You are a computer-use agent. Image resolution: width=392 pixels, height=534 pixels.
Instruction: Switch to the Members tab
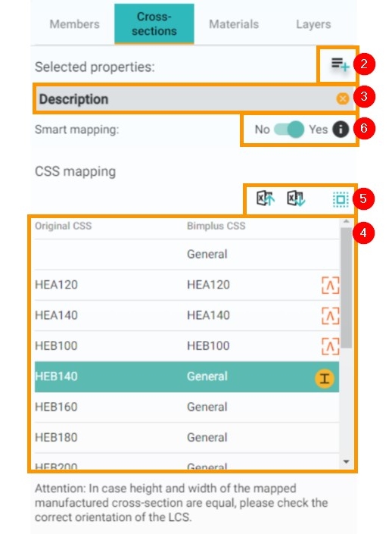pos(74,24)
